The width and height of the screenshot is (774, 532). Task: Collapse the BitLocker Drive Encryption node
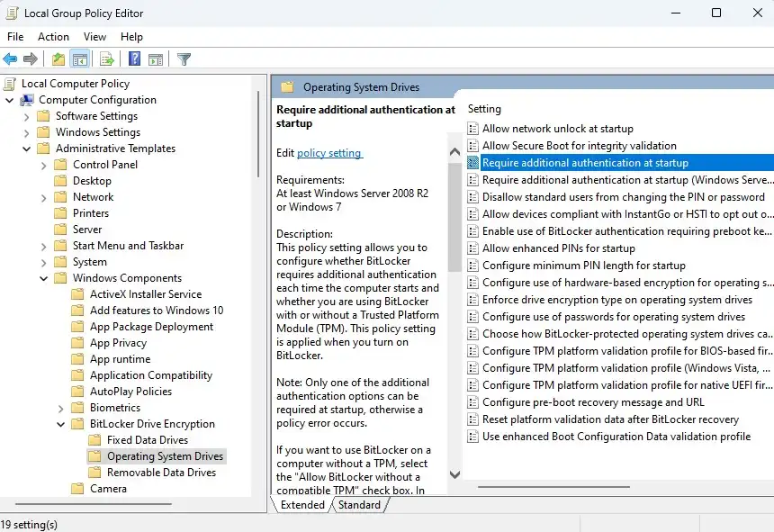(60, 424)
